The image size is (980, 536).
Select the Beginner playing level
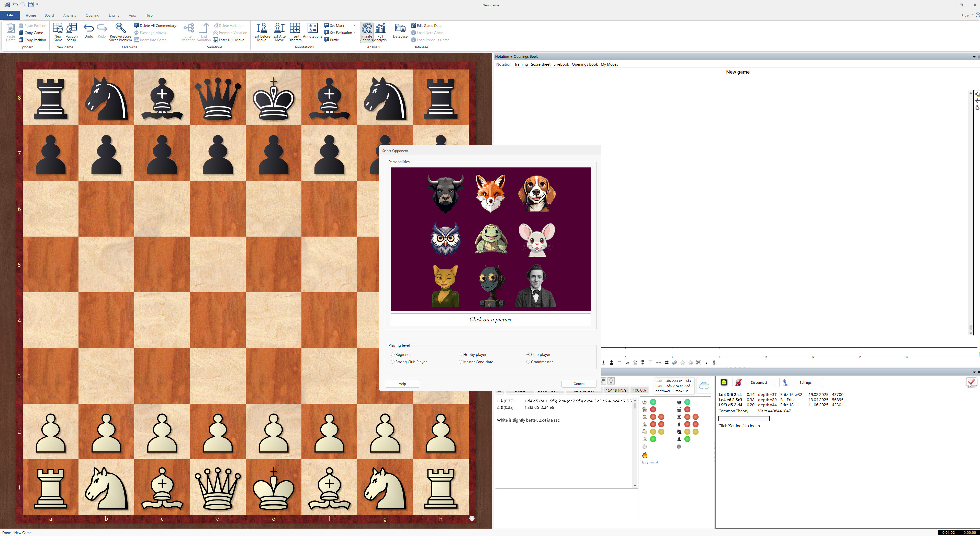tap(392, 354)
